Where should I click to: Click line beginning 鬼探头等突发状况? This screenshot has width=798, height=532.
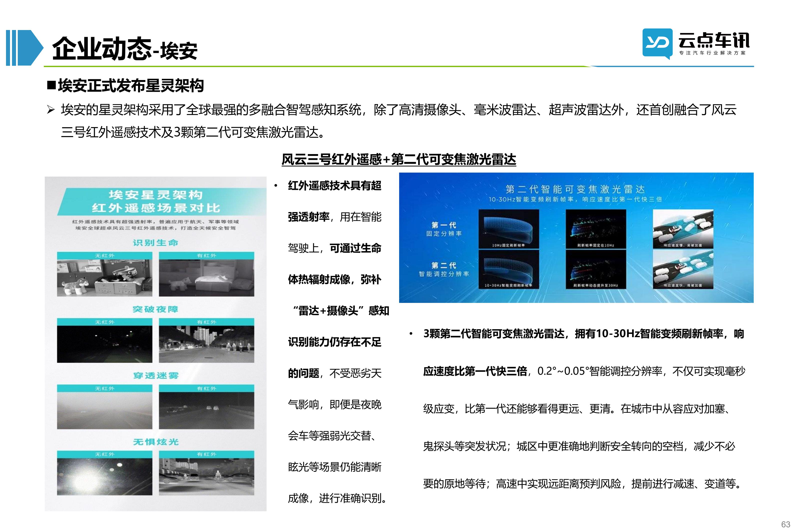click(x=579, y=446)
